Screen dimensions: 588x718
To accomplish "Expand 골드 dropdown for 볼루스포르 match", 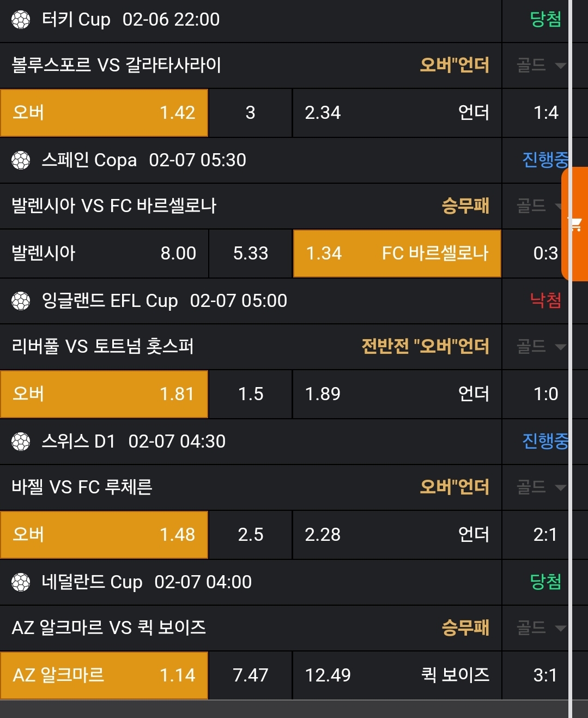I will (541, 66).
